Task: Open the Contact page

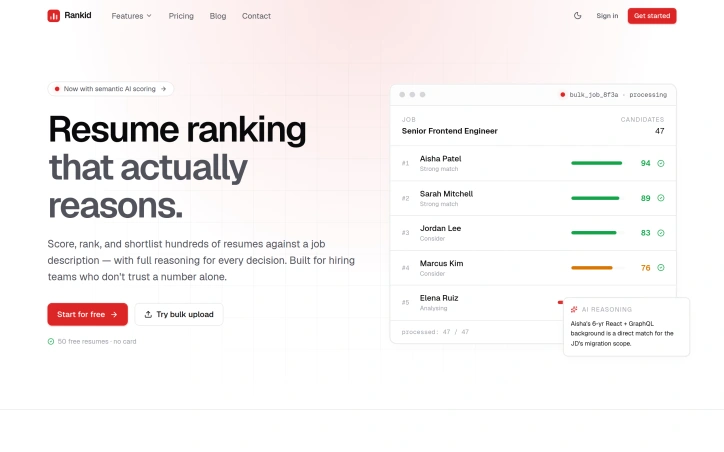Action: (256, 16)
